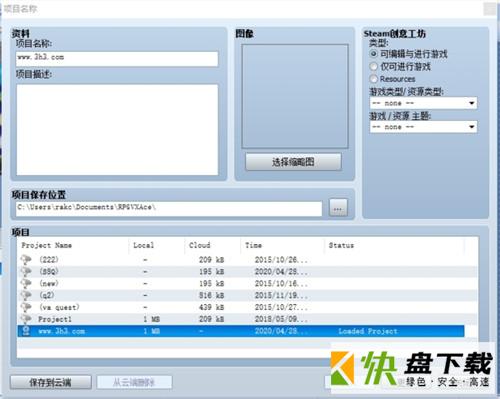Viewport: 500px width, 399px height.
Task: Open the 游戏类型/资源类型 dropdown
Action: pos(423,103)
